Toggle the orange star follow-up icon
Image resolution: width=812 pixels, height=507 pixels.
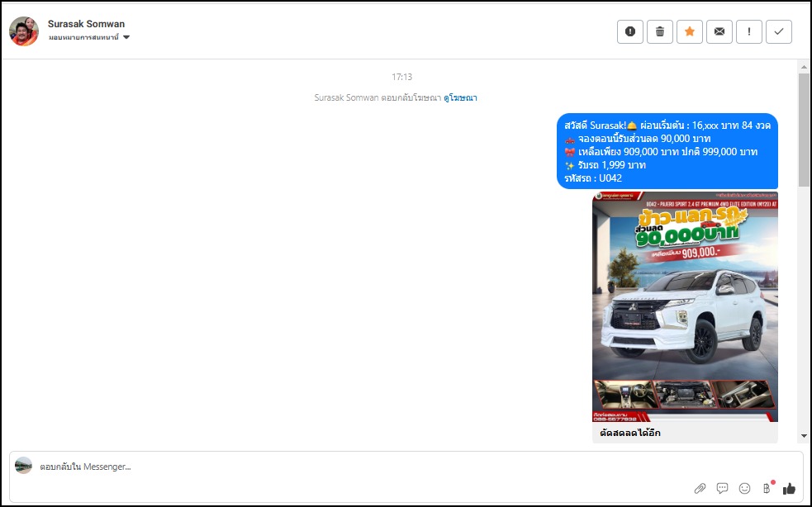pyautogui.click(x=689, y=31)
